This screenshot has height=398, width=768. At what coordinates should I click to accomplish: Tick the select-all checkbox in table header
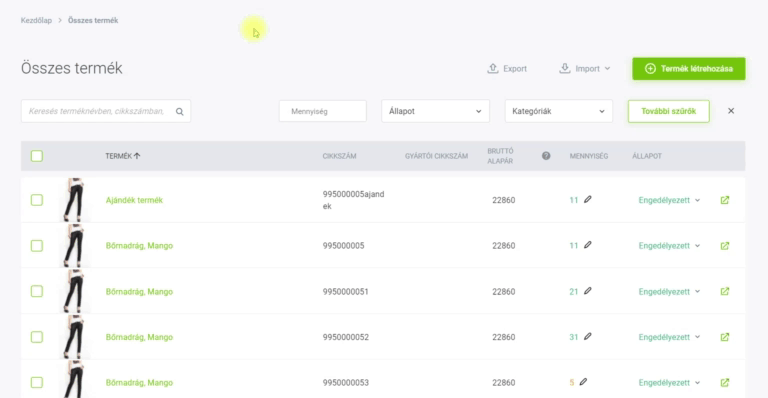tap(37, 156)
